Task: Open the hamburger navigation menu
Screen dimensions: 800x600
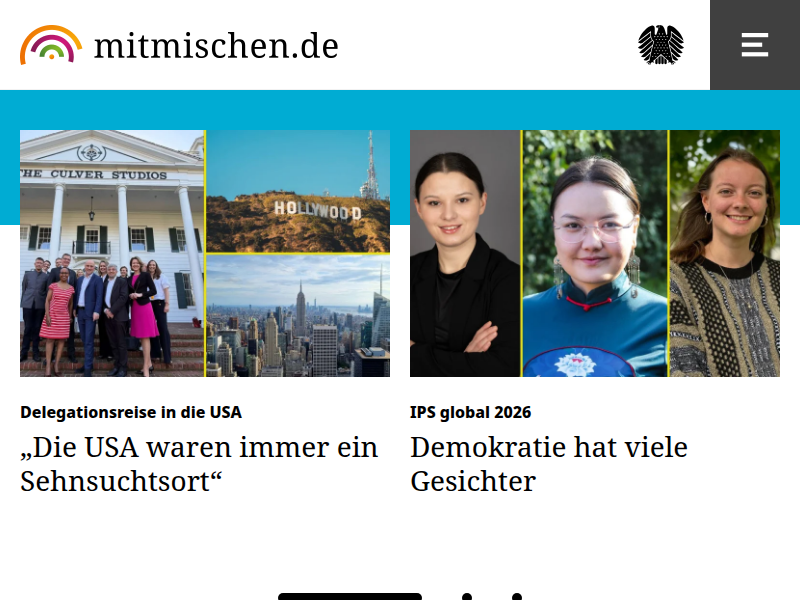Action: [x=755, y=45]
